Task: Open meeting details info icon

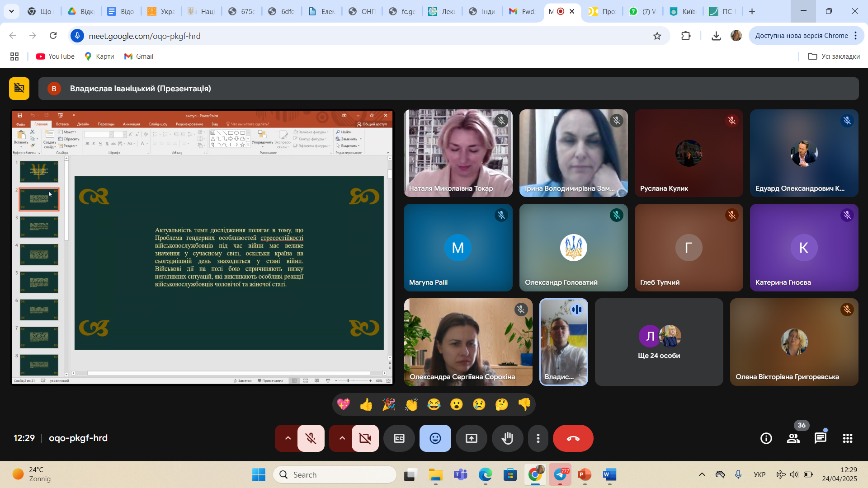Action: (766, 438)
